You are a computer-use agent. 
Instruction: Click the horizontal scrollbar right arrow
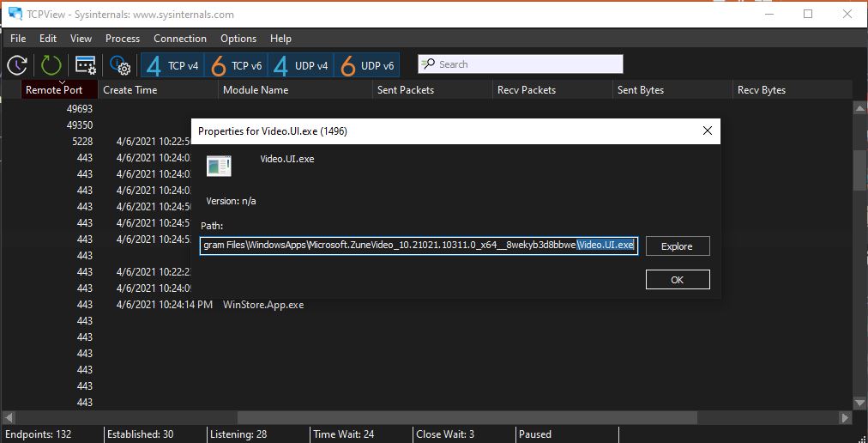845,417
